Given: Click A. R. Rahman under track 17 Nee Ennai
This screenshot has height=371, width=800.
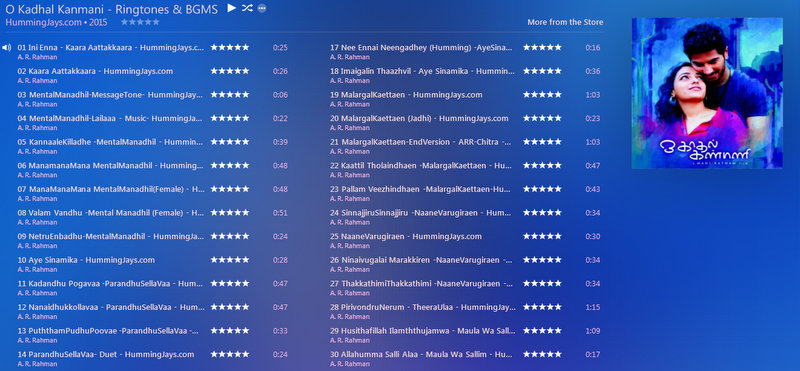Looking at the screenshot, I should [x=349, y=57].
